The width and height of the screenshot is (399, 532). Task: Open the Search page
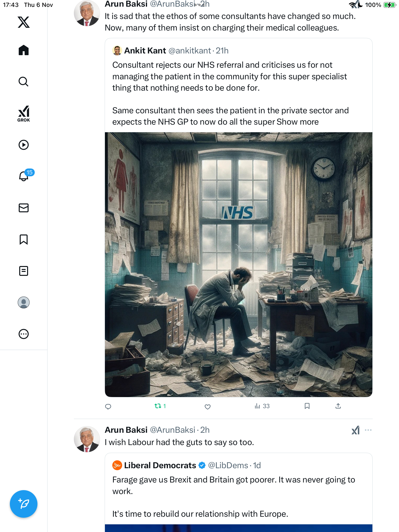coord(24,82)
